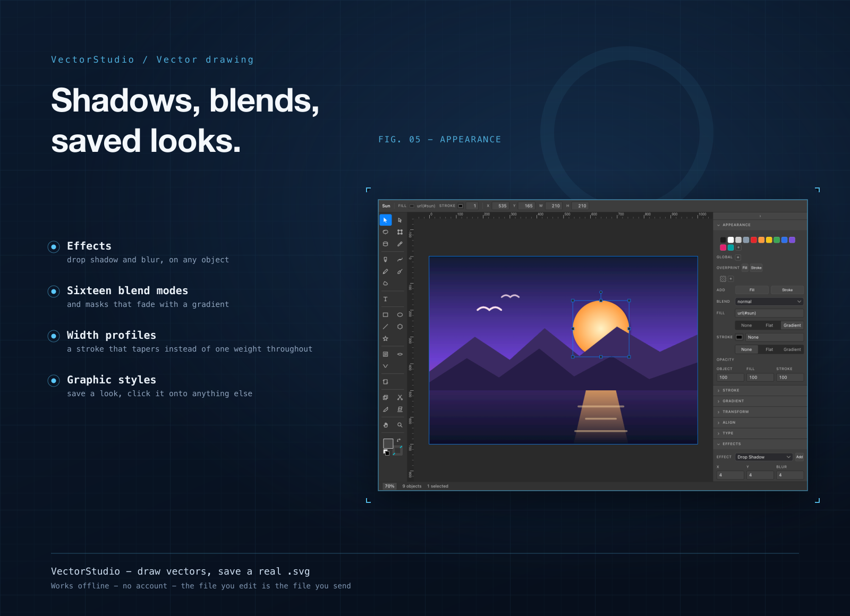Select the Brush tool
The image size is (850, 616).
pos(400,271)
